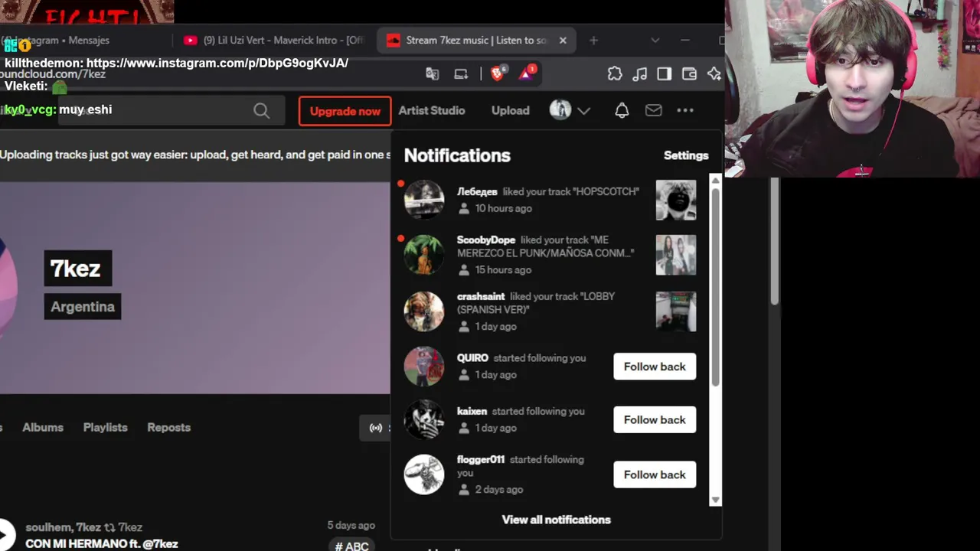The image size is (980, 551).
Task: Click the 7kez profile name
Action: click(x=77, y=269)
